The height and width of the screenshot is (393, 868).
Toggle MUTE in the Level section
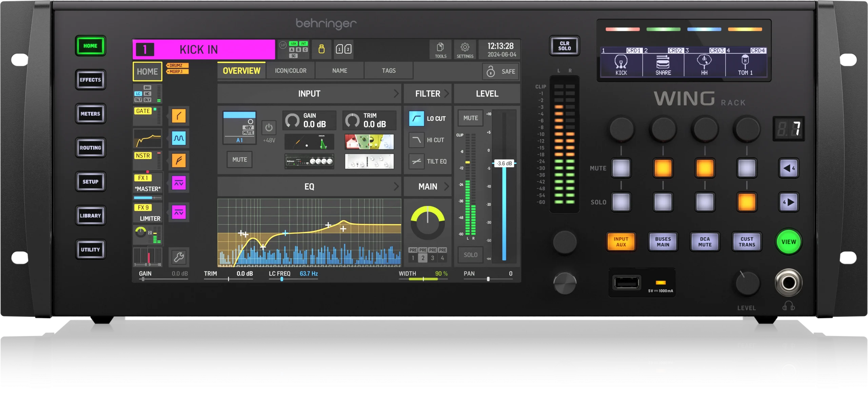click(x=471, y=118)
